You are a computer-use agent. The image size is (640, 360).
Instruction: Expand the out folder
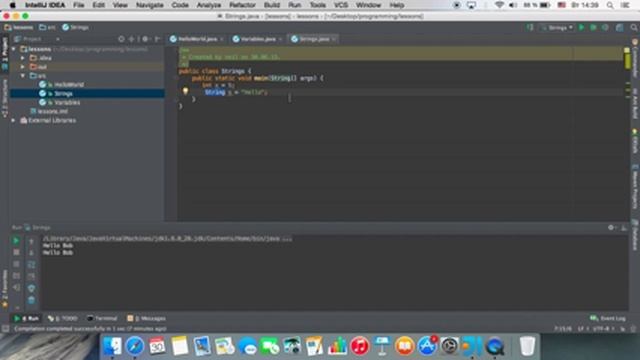pos(23,67)
